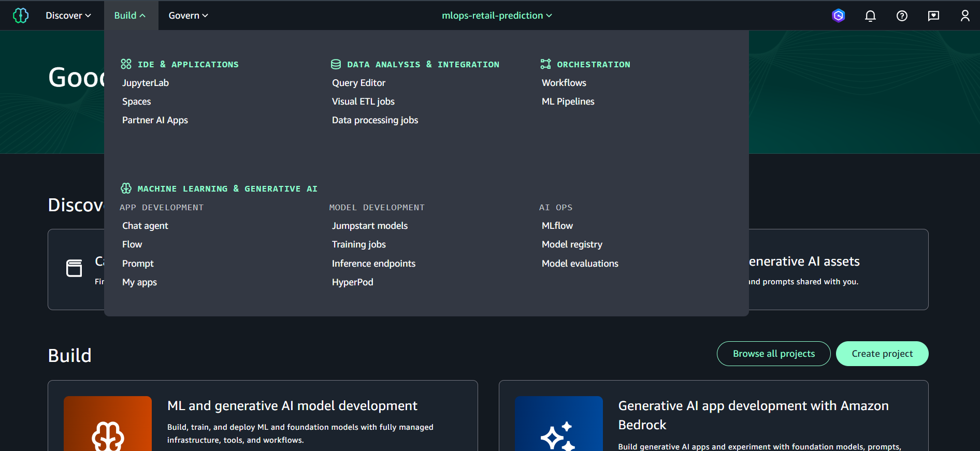Select JupyterLab from the Build menu

pos(146,83)
